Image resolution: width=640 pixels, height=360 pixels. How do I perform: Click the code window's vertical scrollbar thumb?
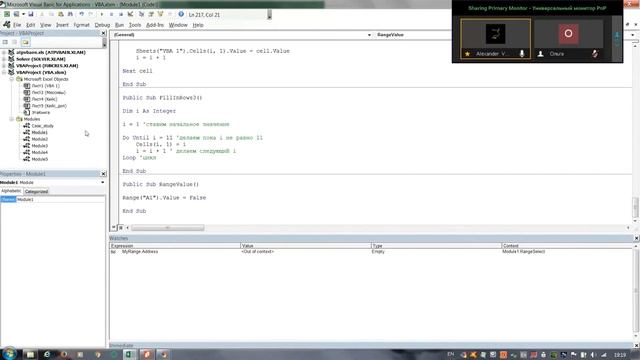pyautogui.click(x=636, y=208)
